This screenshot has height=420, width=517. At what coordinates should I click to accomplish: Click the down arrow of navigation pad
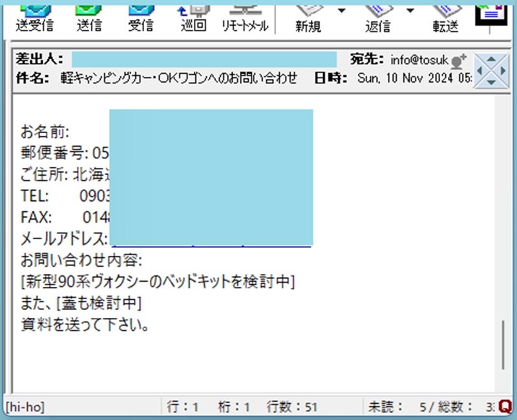point(491,81)
